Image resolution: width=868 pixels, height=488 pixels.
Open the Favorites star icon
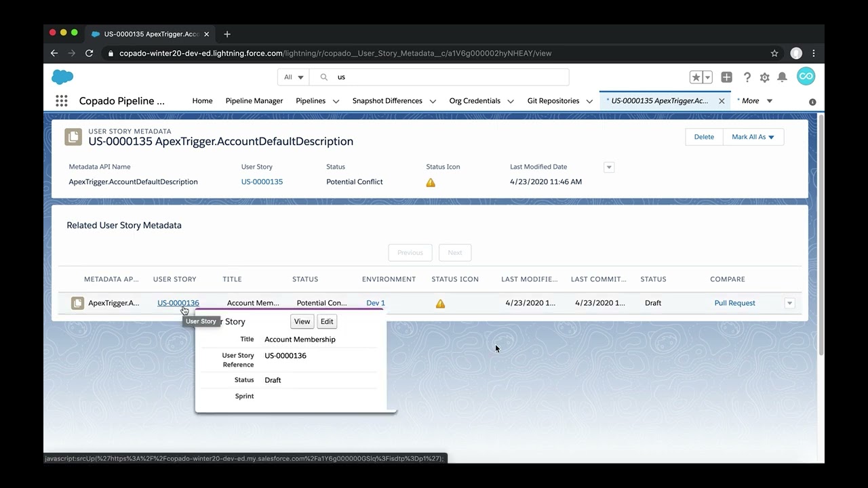point(696,77)
